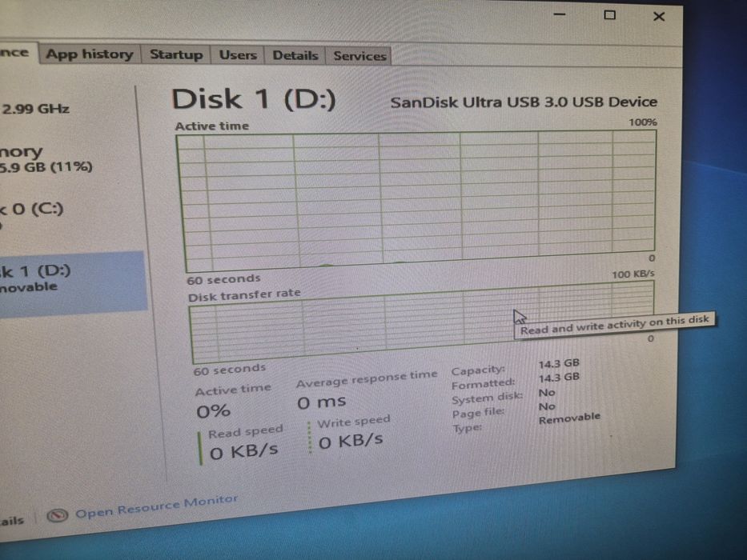Go to the Details tab
The height and width of the screenshot is (560, 747).
point(295,56)
